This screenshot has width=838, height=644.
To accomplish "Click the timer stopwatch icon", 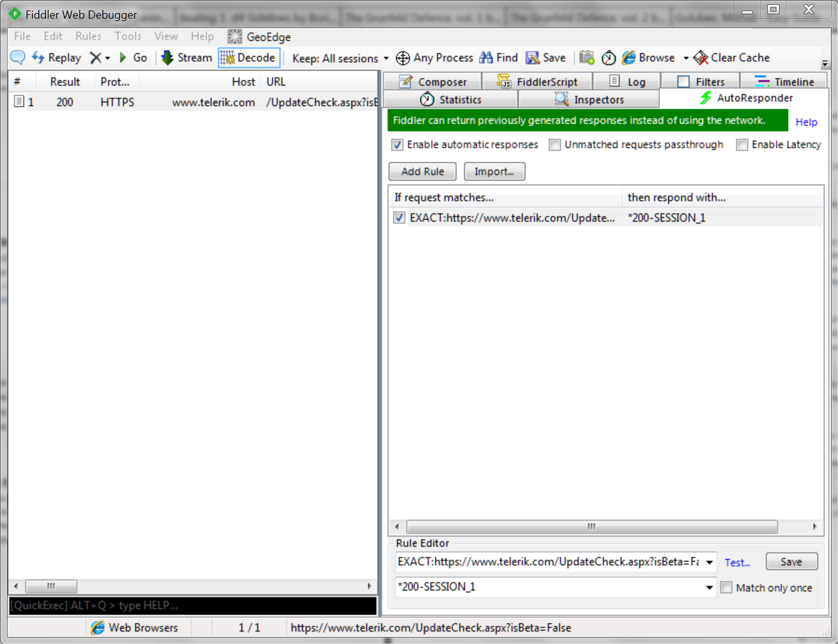I will [609, 58].
